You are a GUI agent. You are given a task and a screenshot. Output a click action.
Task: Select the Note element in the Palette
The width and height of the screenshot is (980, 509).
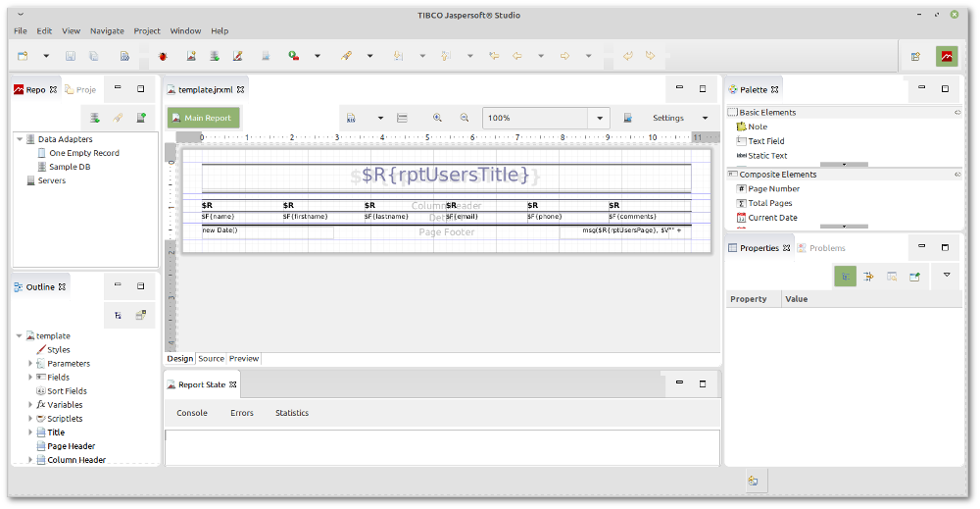757,127
